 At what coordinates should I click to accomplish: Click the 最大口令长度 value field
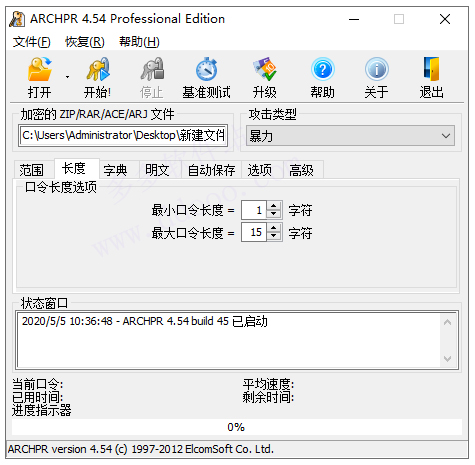point(254,232)
